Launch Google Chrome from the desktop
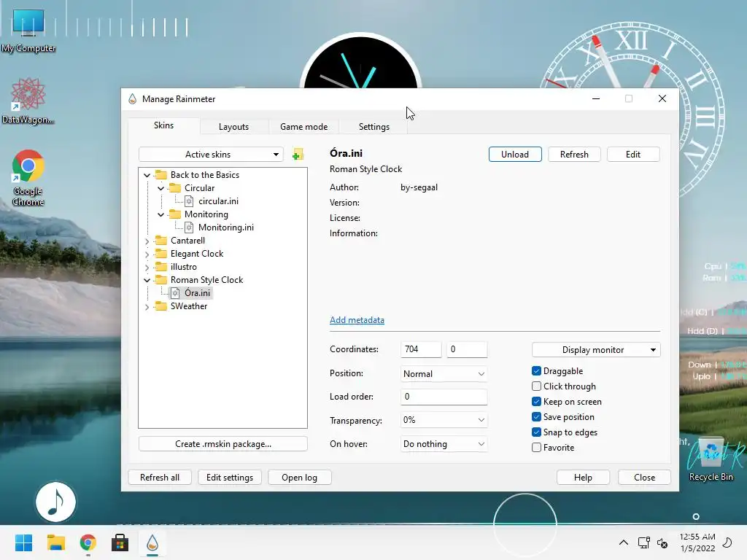This screenshot has height=560, width=747. point(28,178)
